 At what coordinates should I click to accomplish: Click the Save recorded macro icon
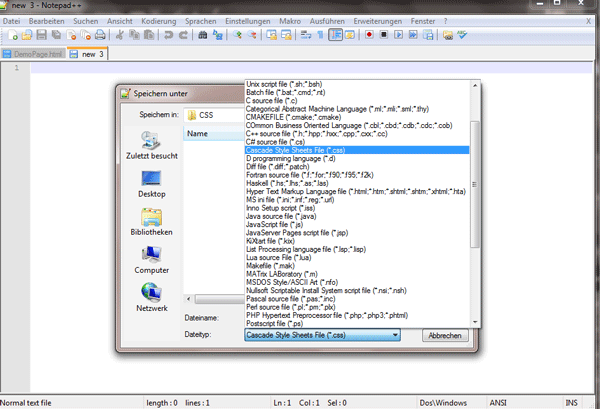[428, 35]
